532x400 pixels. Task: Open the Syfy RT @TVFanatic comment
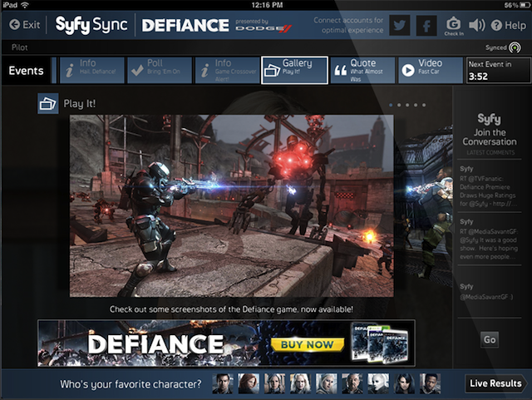[x=489, y=187]
